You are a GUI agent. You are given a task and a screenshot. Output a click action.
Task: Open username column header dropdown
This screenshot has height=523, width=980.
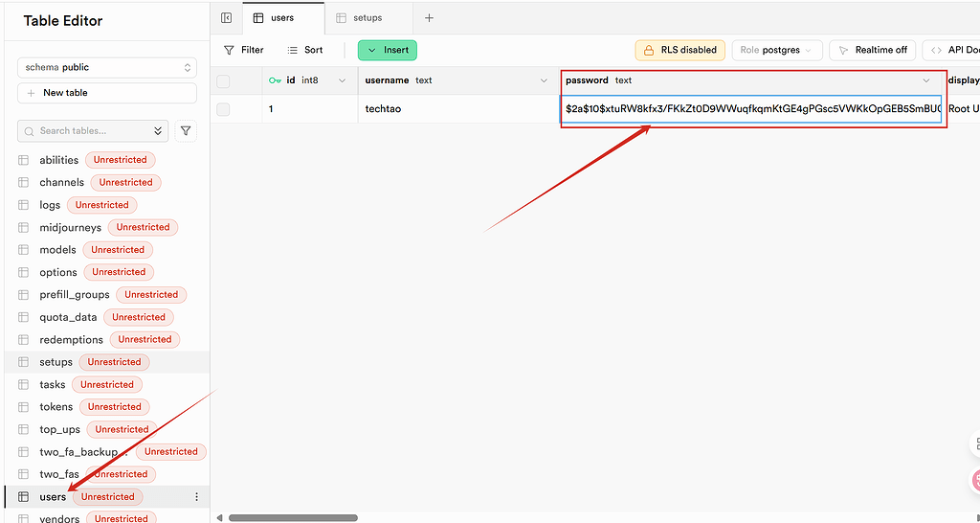click(544, 80)
